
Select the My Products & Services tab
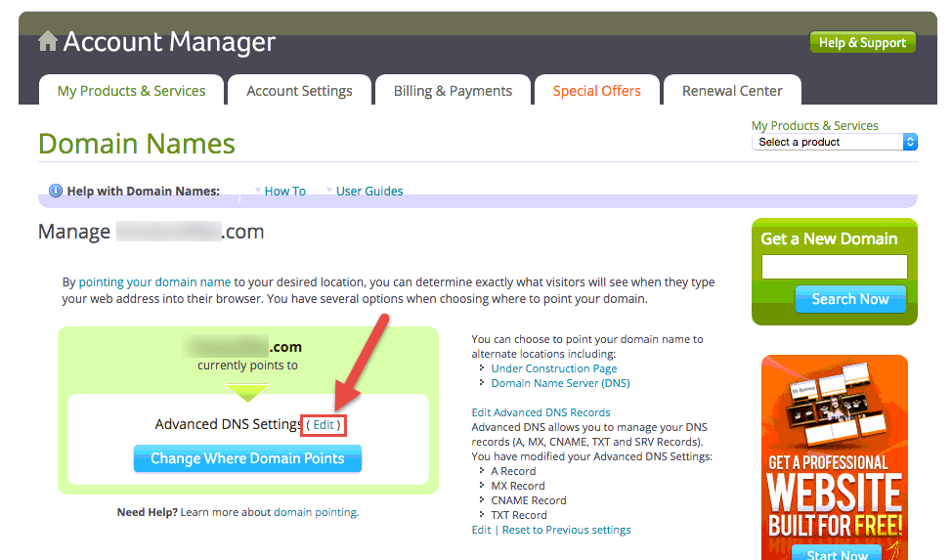coord(131,91)
